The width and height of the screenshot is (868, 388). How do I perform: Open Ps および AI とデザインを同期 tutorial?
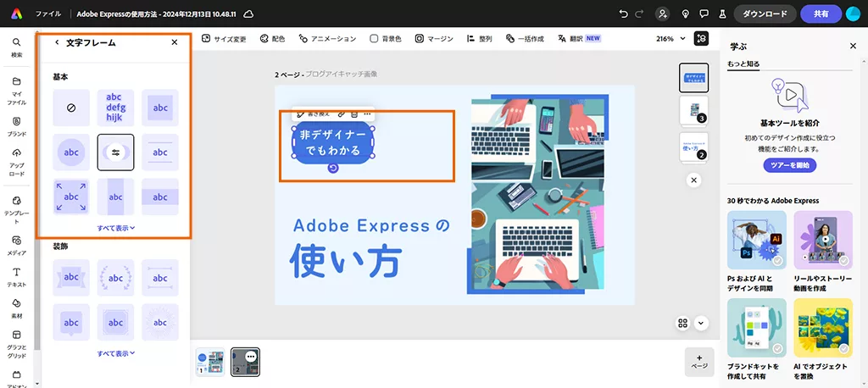[757, 252]
